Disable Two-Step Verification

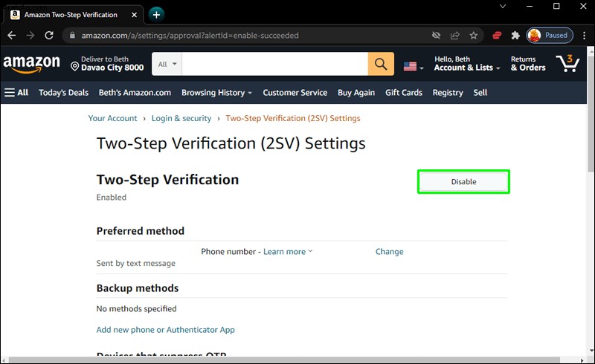pos(463,181)
